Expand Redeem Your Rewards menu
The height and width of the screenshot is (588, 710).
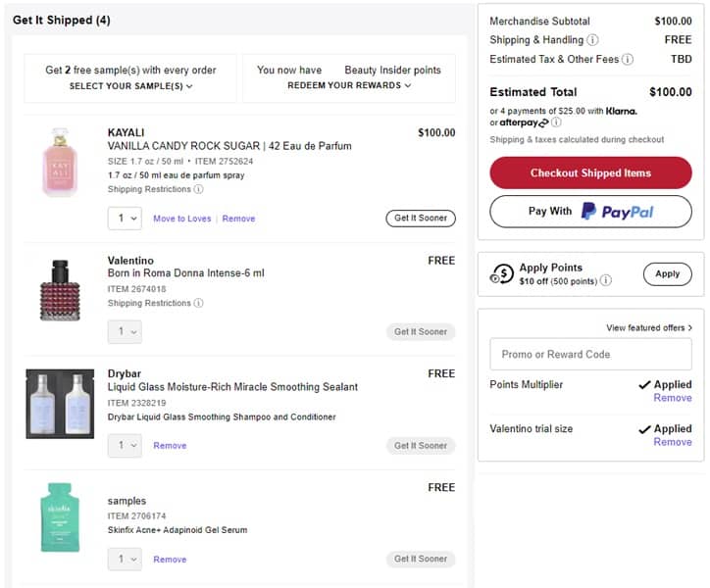pos(348,86)
